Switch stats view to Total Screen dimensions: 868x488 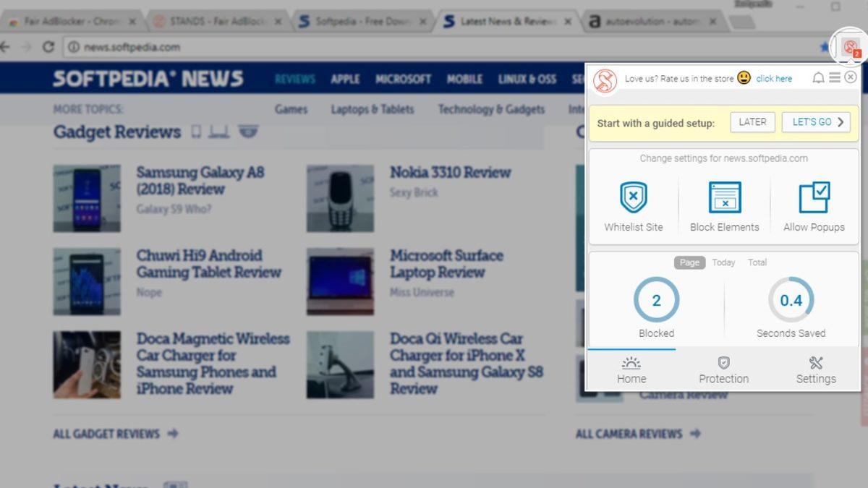[x=757, y=262]
